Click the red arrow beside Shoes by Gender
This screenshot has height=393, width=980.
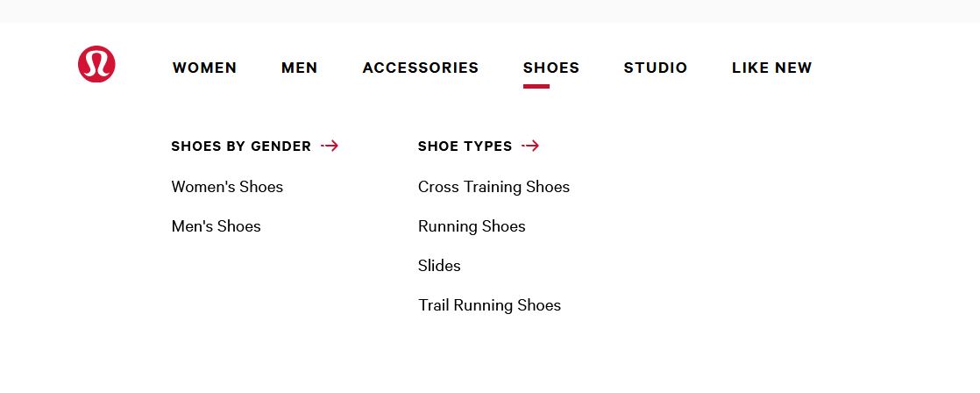pyautogui.click(x=330, y=146)
